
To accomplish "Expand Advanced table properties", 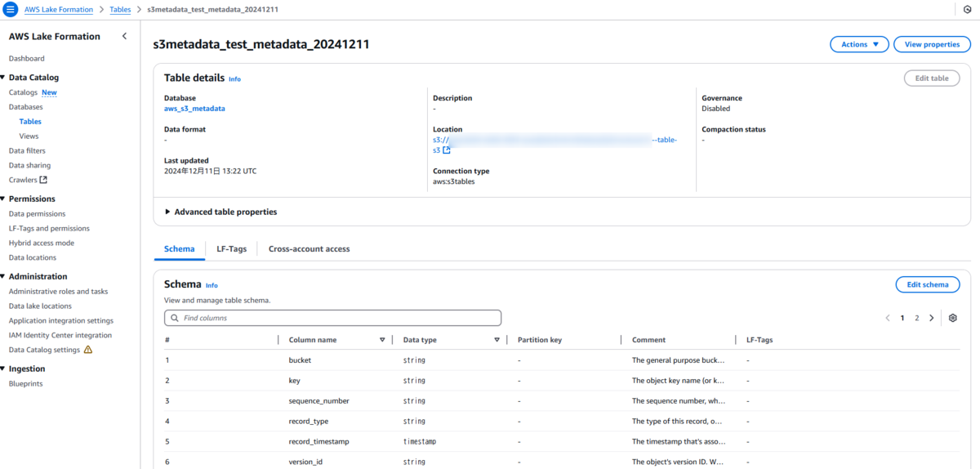I will 220,212.
